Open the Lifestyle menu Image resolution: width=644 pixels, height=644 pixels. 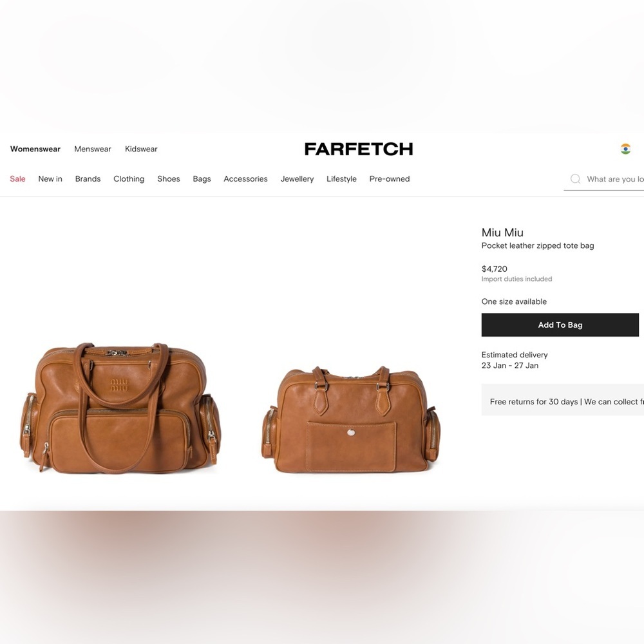point(341,178)
